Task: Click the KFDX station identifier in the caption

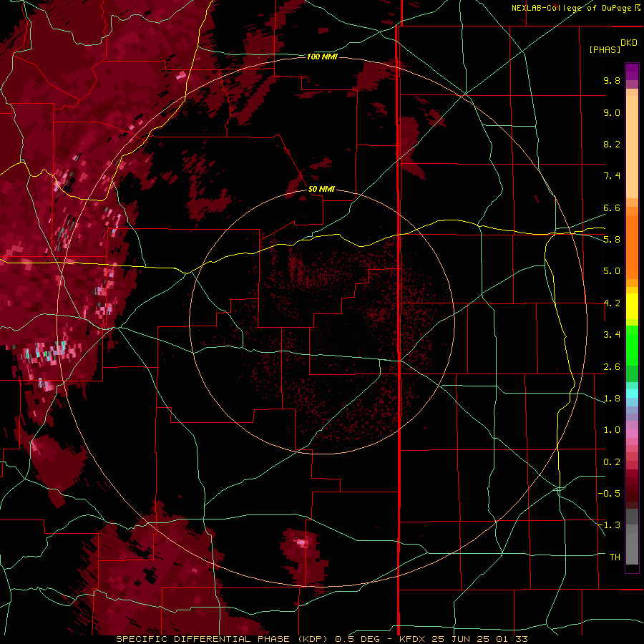Action: click(412, 639)
